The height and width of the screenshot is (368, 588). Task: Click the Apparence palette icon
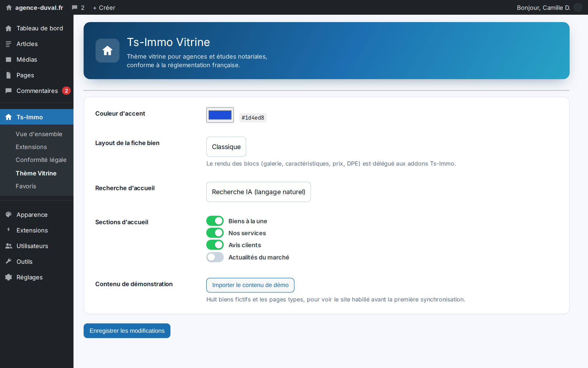coord(9,215)
